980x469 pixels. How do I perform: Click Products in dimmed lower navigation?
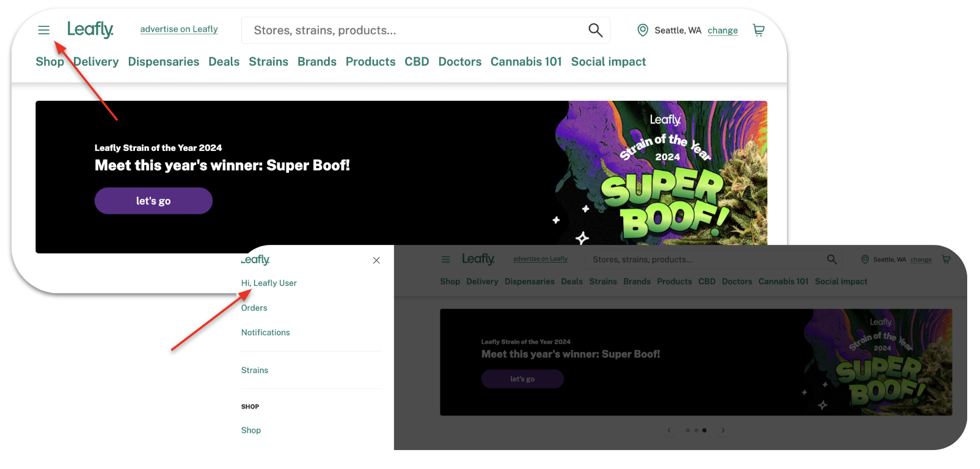point(675,282)
